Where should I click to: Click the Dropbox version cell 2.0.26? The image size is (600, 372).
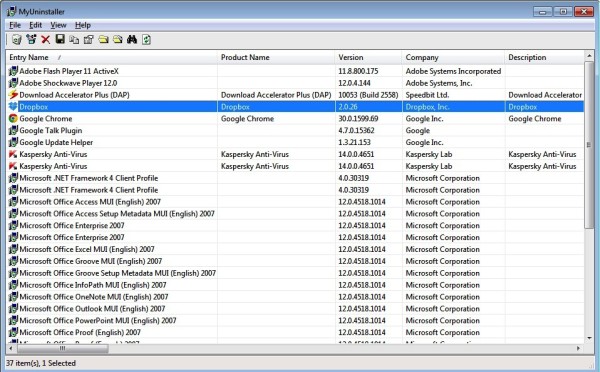click(348, 107)
